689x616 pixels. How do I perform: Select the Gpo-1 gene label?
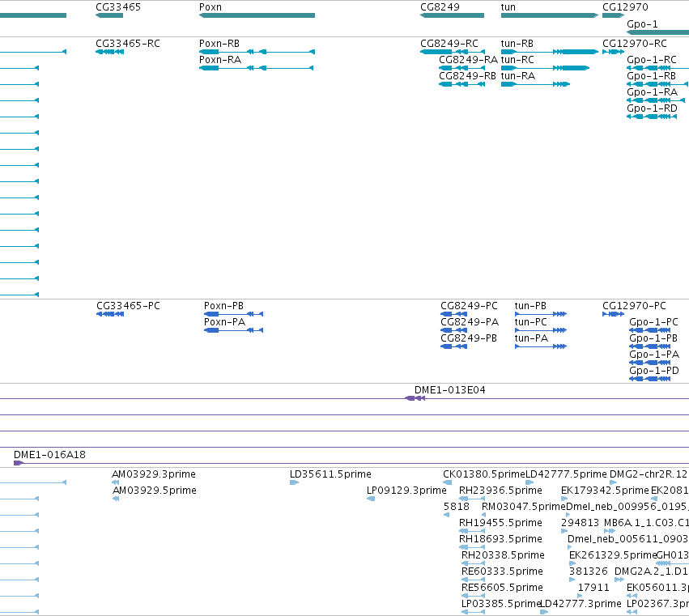[x=642, y=24]
